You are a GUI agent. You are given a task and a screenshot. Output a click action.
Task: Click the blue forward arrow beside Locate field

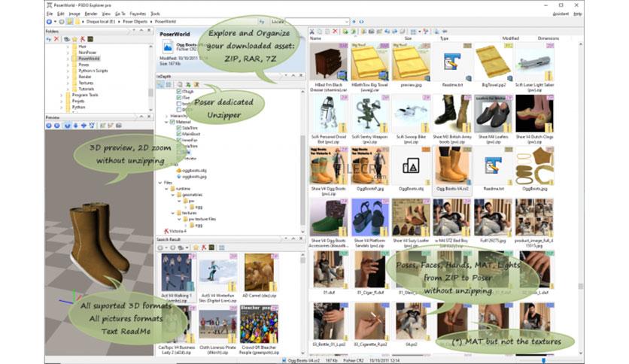354,21
